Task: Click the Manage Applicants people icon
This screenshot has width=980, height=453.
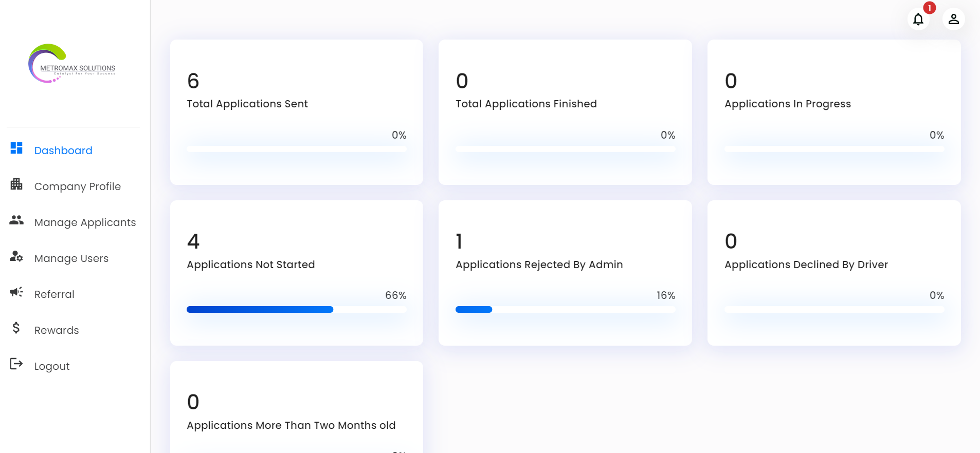Action: (16, 220)
